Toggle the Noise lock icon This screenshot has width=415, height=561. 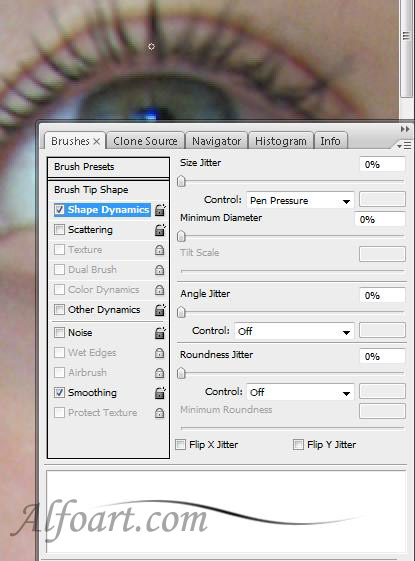click(x=160, y=333)
